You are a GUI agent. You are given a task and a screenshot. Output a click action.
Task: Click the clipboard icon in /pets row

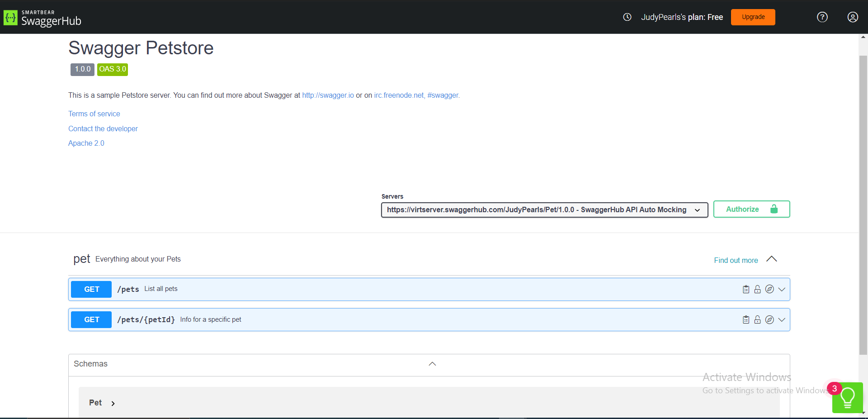746,290
